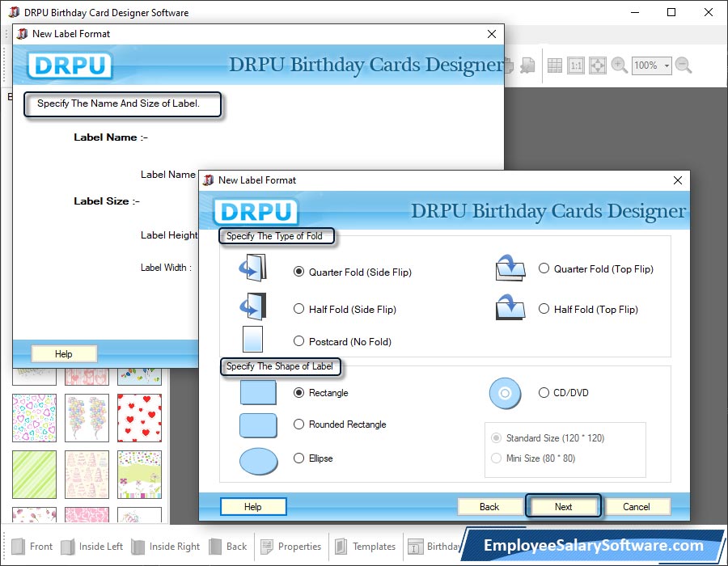Minimize the main application window
The width and height of the screenshot is (728, 566).
coord(635,12)
